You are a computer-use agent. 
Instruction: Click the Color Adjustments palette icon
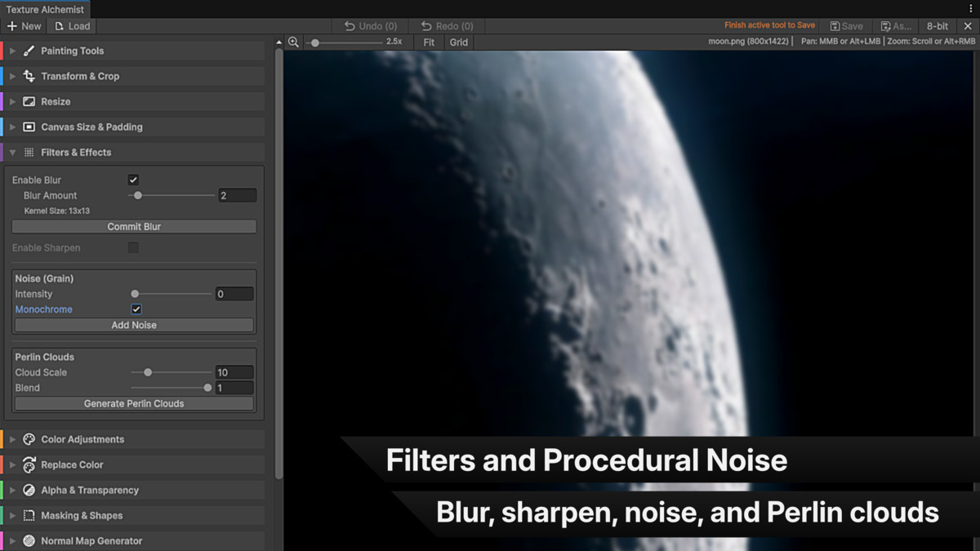(x=29, y=439)
